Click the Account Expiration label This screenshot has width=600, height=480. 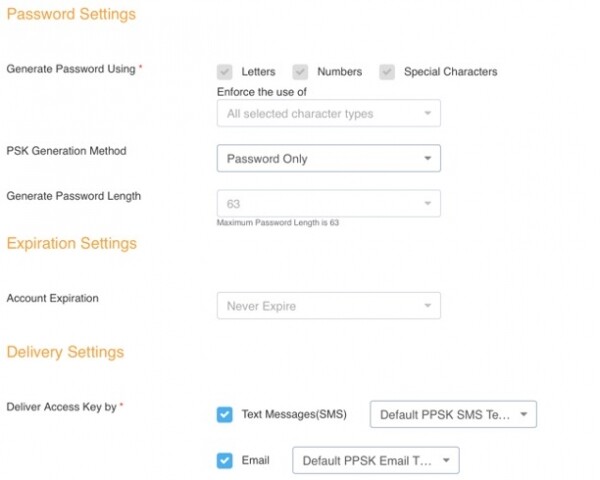coord(52,299)
